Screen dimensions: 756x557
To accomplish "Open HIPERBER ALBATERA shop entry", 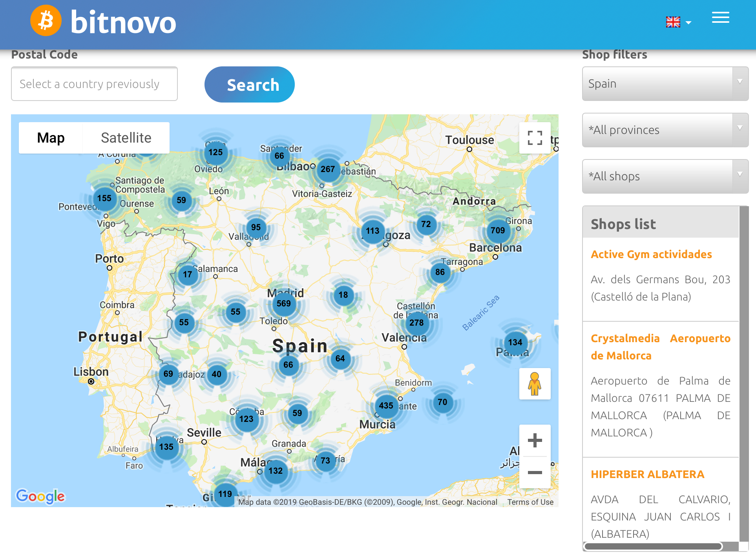I will (x=648, y=475).
